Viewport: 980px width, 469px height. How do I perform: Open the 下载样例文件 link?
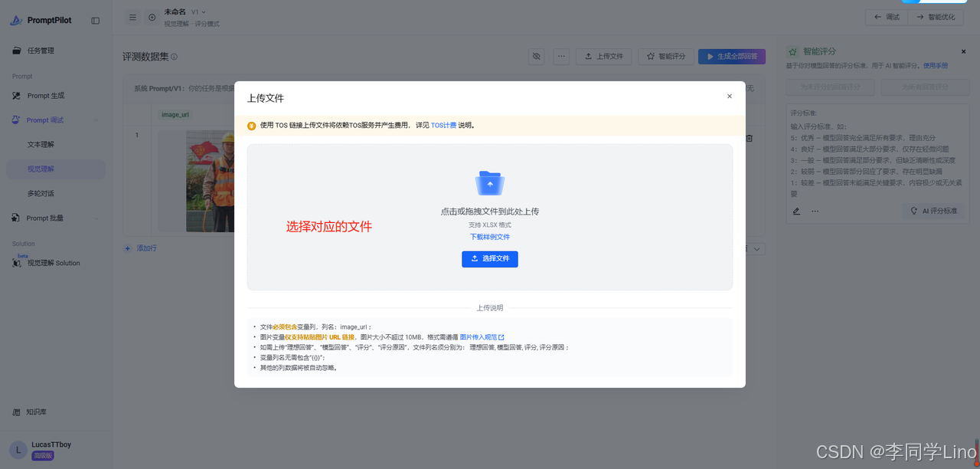click(490, 237)
